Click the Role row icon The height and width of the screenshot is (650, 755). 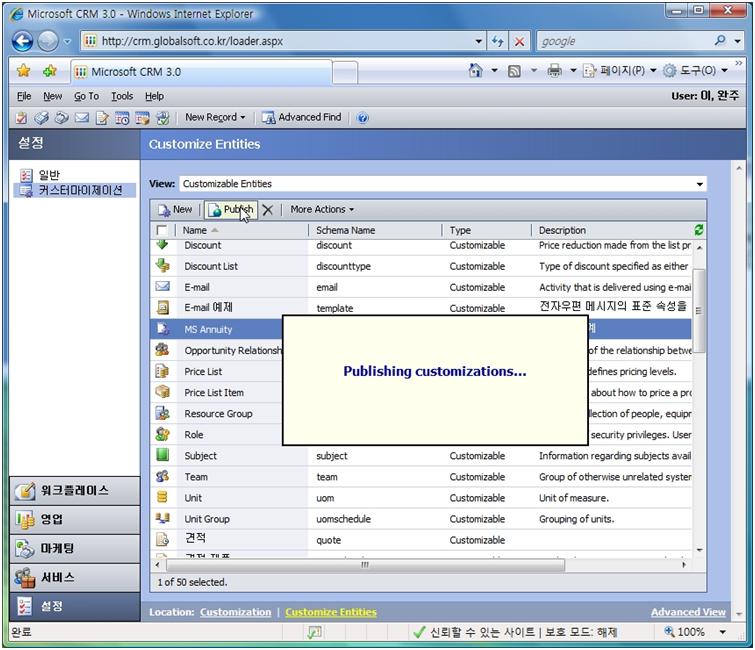[163, 434]
